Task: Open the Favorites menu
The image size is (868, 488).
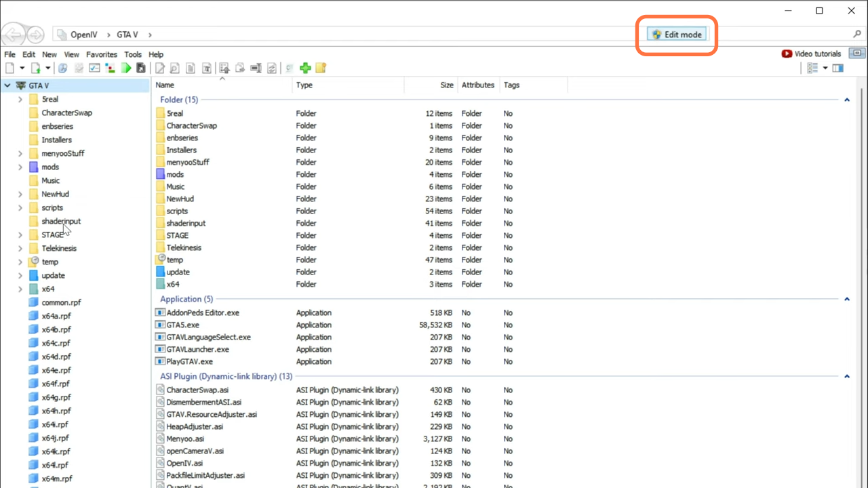Action: tap(102, 54)
